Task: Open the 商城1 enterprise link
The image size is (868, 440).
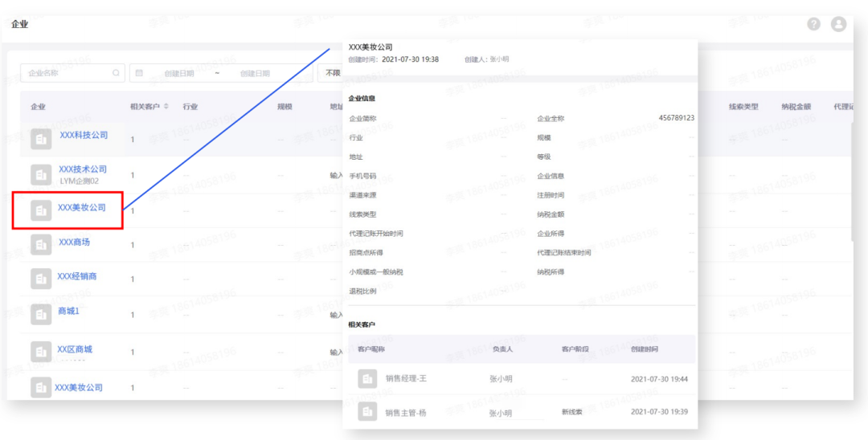Action: [69, 311]
